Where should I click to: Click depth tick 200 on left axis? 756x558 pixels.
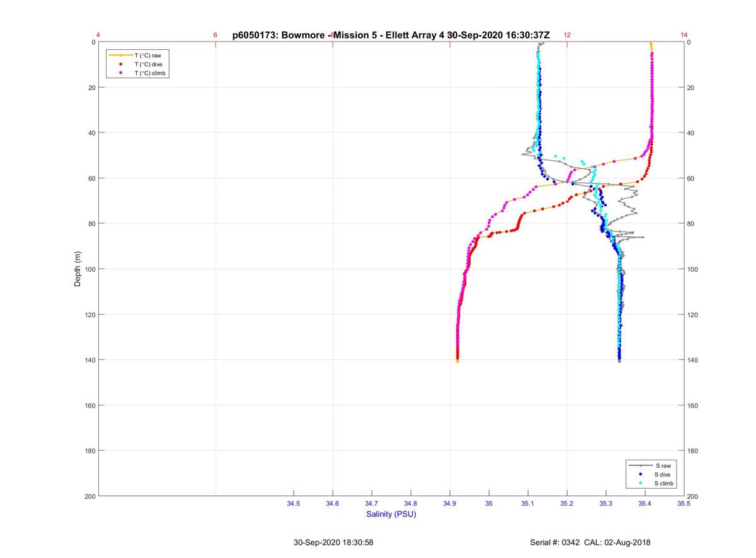click(x=89, y=496)
